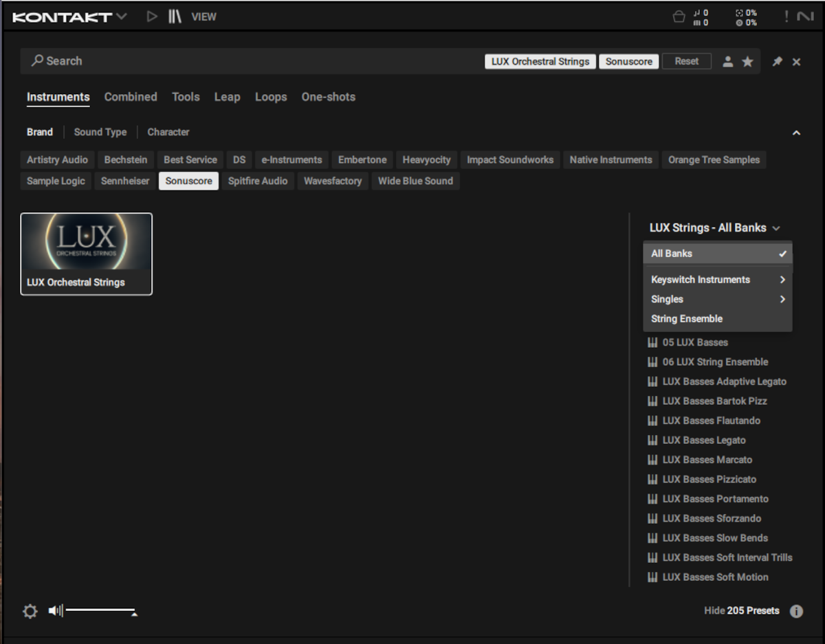Pin the browser panel
825x644 pixels.
[777, 62]
